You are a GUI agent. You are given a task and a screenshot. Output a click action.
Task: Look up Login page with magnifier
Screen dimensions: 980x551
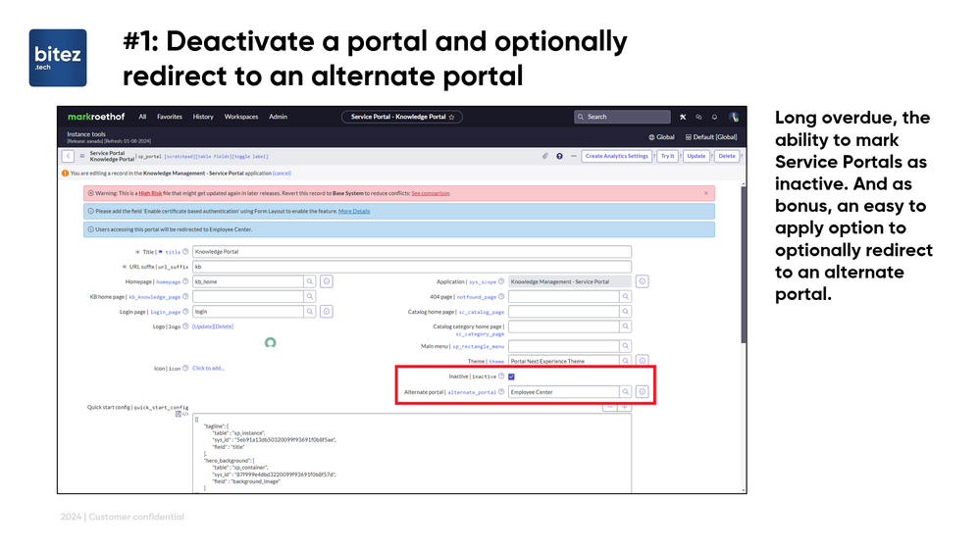point(310,312)
